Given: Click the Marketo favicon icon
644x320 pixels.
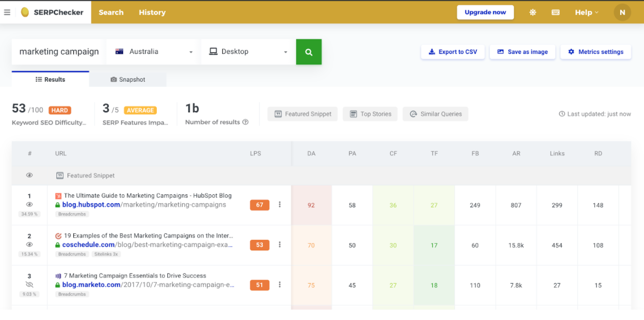Looking at the screenshot, I should [x=58, y=276].
